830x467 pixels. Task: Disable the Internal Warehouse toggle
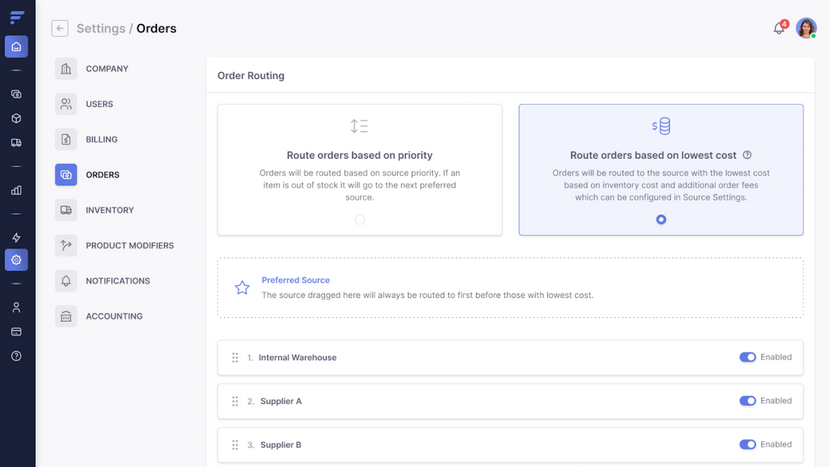[747, 357]
